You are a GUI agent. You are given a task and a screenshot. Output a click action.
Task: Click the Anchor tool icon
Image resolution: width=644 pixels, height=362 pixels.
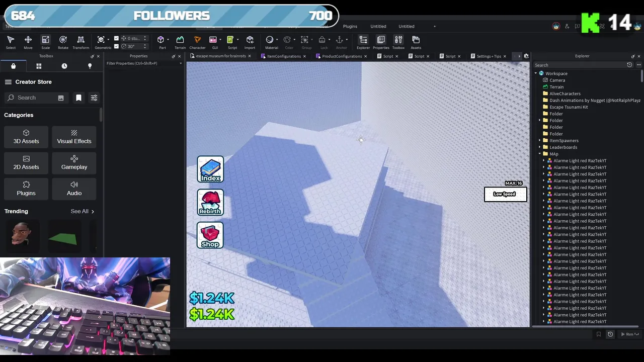click(x=340, y=40)
